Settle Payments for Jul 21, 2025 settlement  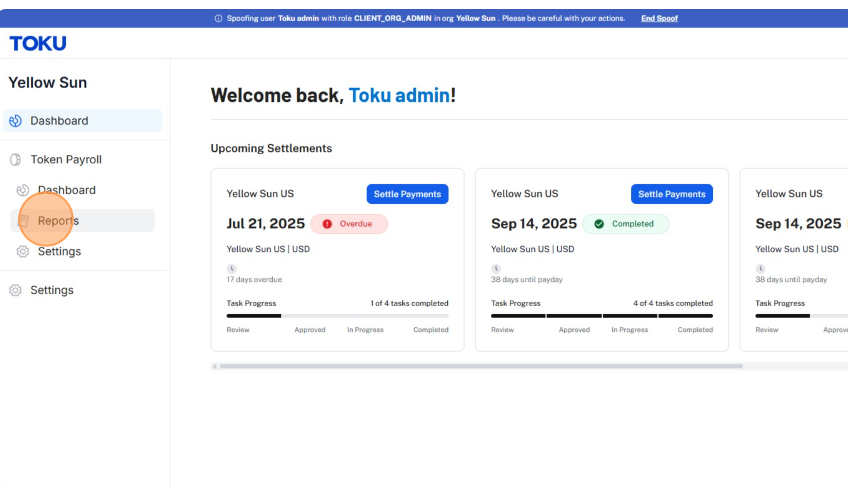click(x=407, y=194)
